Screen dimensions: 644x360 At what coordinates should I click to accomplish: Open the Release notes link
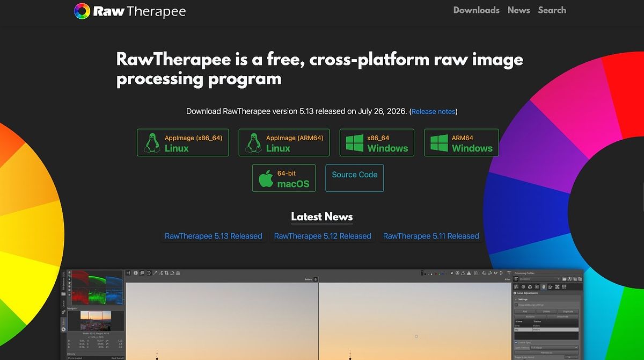coord(433,112)
